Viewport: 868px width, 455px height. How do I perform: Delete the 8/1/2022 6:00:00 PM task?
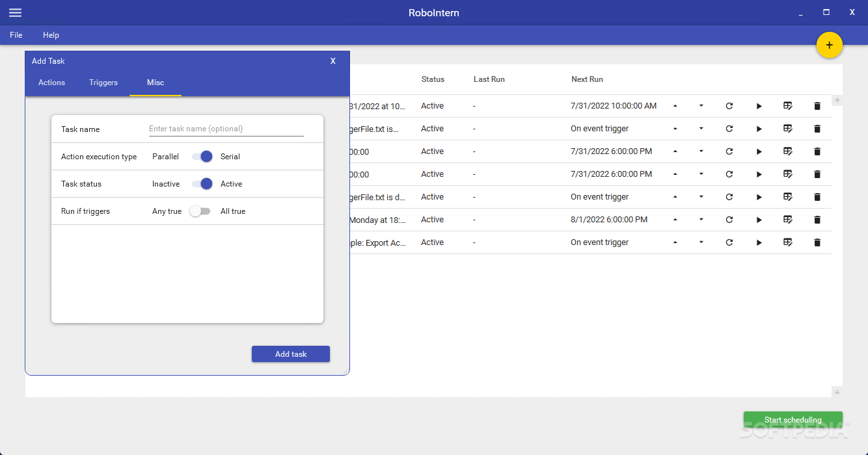point(817,220)
